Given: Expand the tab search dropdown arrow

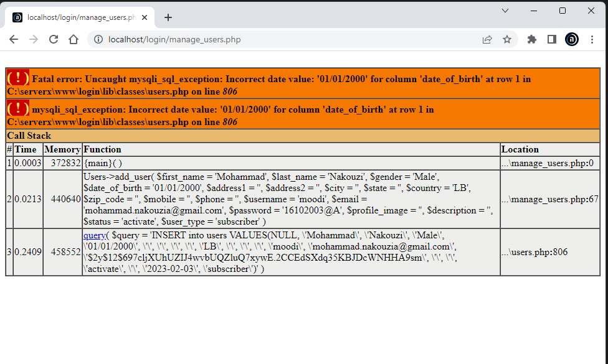Looking at the screenshot, I should click(x=505, y=11).
